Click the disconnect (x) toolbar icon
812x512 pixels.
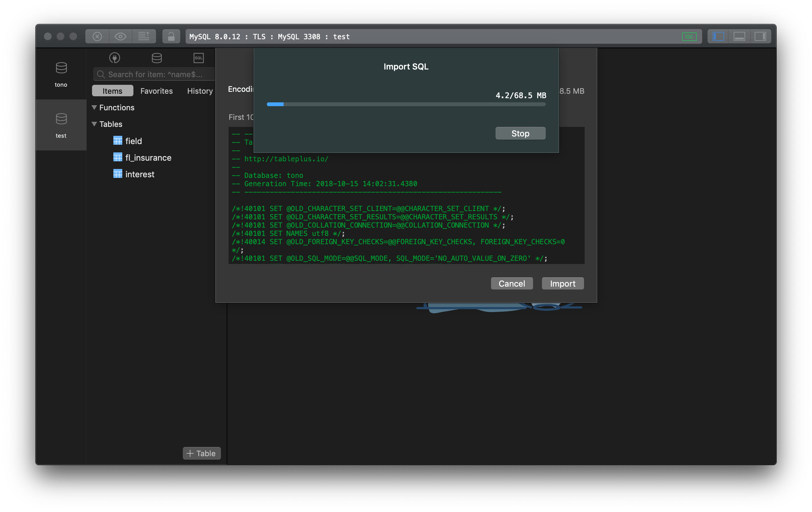[97, 36]
